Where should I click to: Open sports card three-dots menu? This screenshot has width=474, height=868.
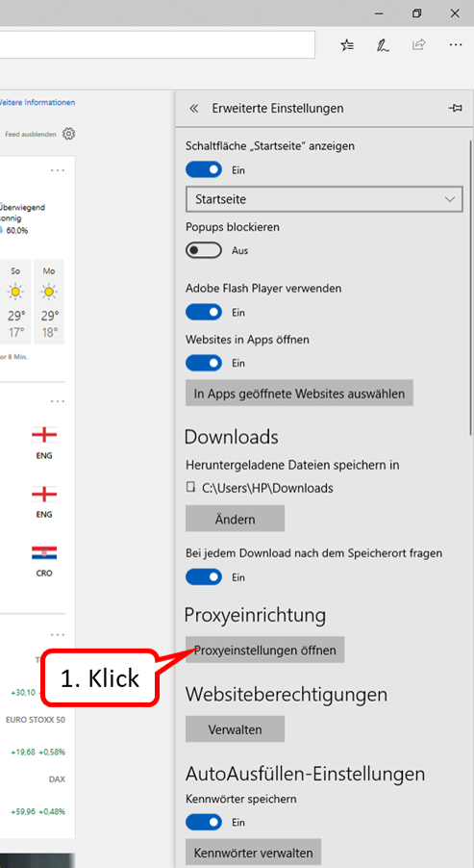58,400
